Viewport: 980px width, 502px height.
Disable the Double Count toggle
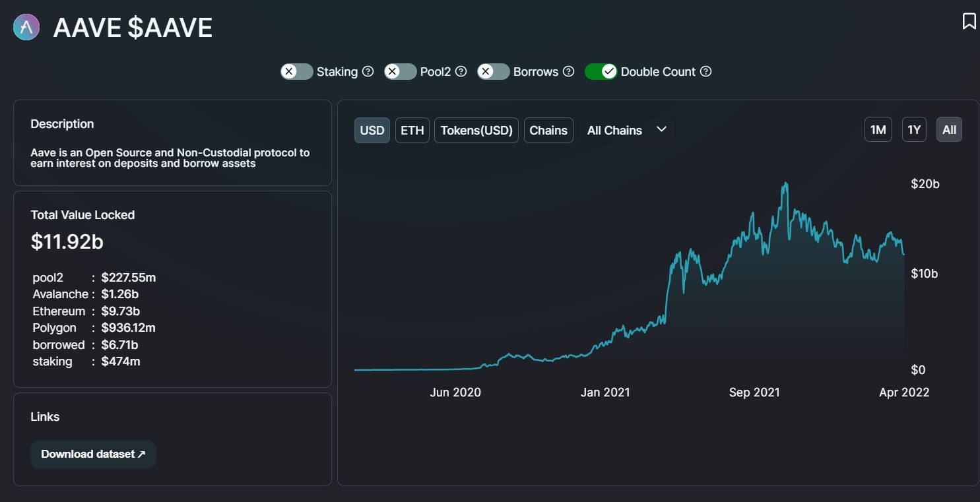click(601, 71)
